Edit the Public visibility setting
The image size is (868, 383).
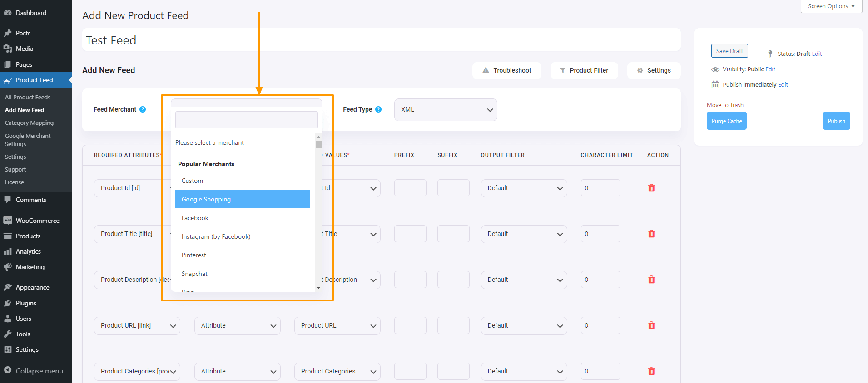770,69
